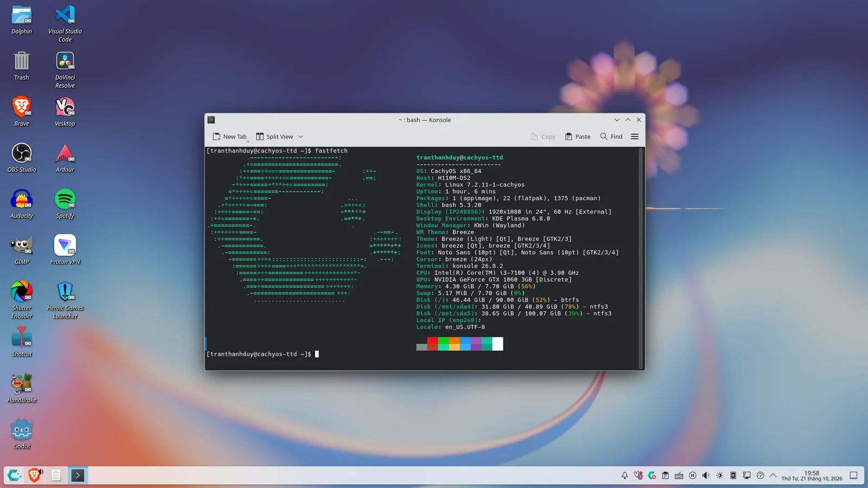Screen dimensions: 868x488
Task: Open the notifications bell in the system tray
Action: (624, 476)
